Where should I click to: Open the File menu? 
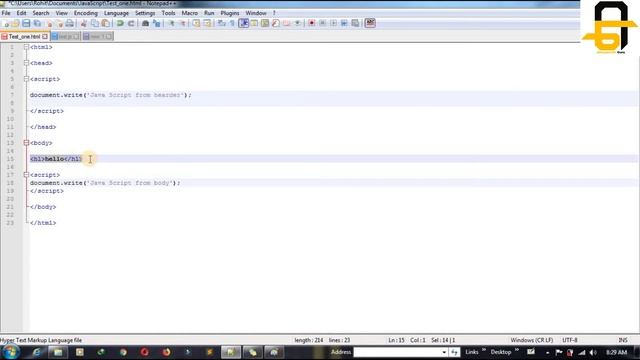coord(6,13)
